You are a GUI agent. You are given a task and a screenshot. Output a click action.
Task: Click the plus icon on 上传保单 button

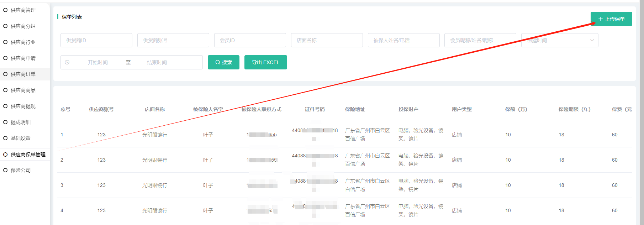click(x=601, y=19)
